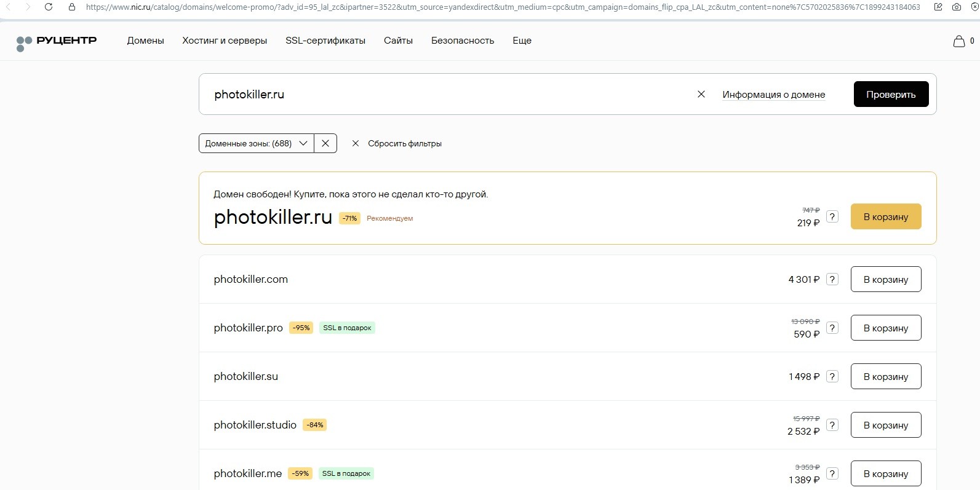
Task: Click the 1 498 ₽ price
Action: pyautogui.click(x=804, y=376)
